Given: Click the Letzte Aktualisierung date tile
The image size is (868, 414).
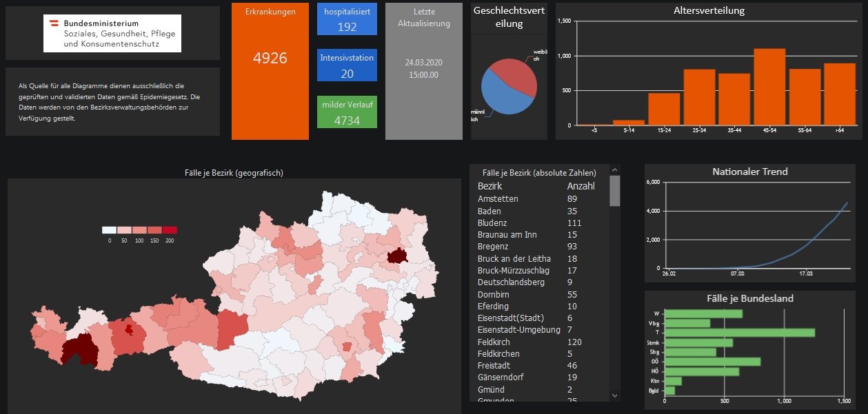Looking at the screenshot, I should pos(423,71).
